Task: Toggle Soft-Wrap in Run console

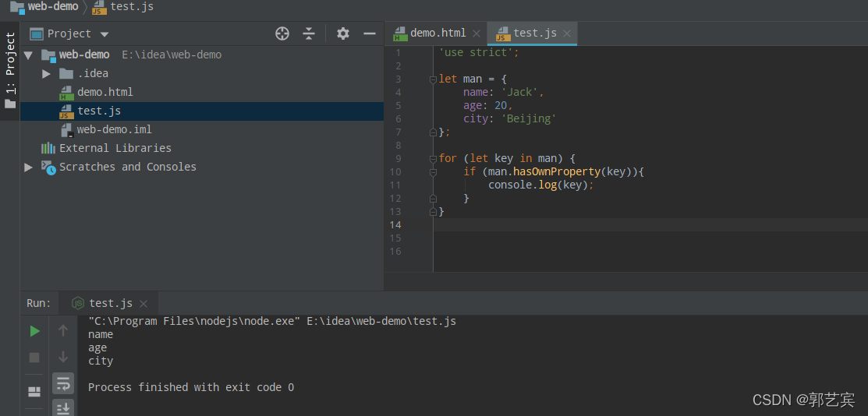Action: [x=63, y=383]
